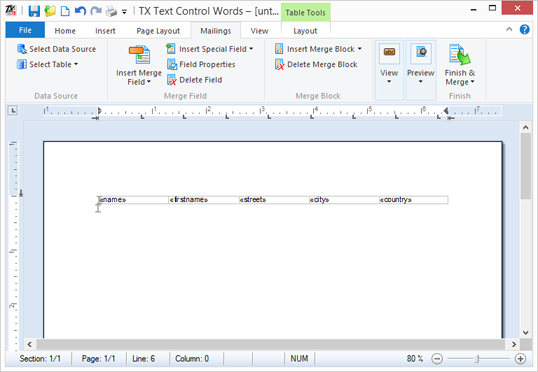Image resolution: width=538 pixels, height=372 pixels.
Task: Redo the last undone action
Action: [96, 11]
